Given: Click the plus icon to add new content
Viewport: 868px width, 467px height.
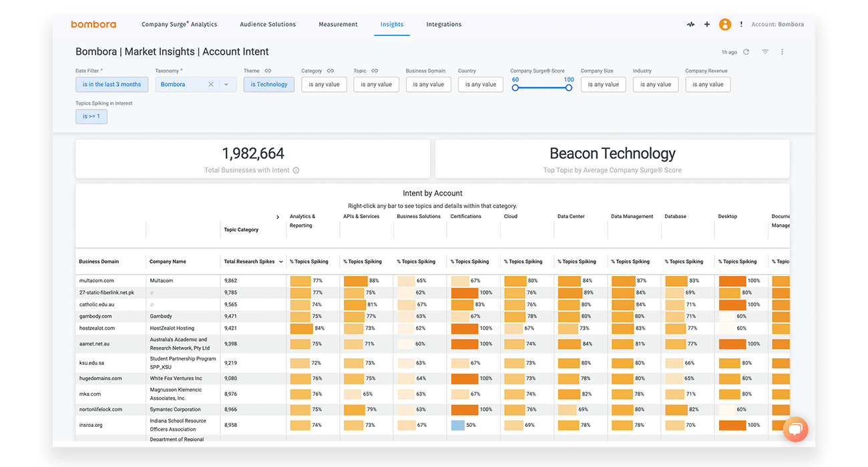Looking at the screenshot, I should 707,24.
